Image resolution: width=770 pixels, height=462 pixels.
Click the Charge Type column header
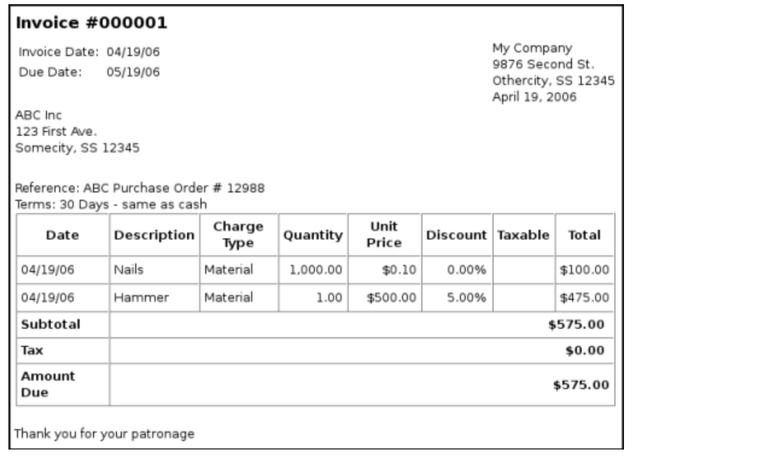pos(239,235)
